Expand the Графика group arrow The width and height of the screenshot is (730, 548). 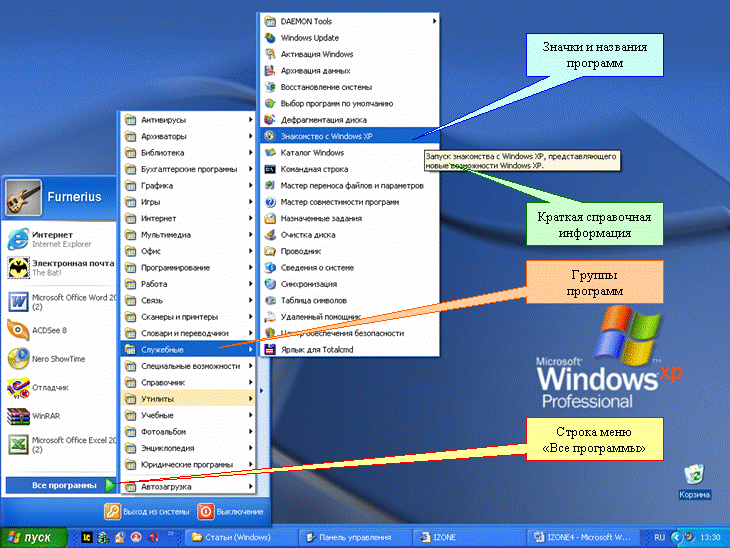click(x=250, y=185)
